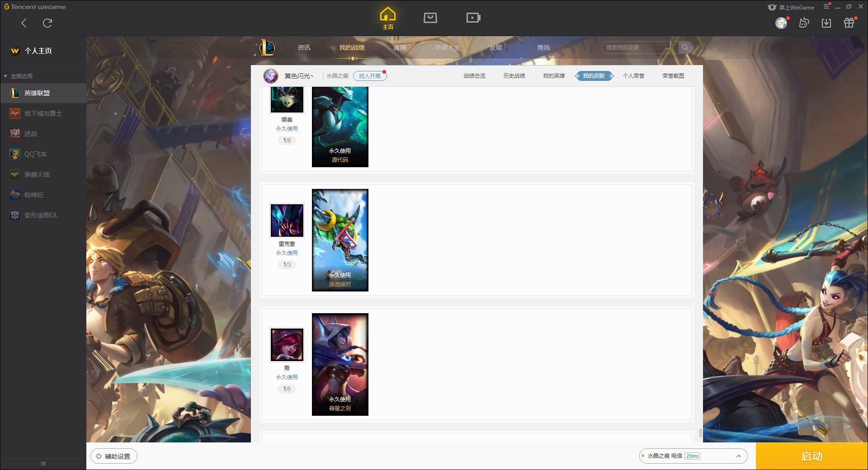
Task: Select 地下城与勇士 in sidebar
Action: (43, 113)
